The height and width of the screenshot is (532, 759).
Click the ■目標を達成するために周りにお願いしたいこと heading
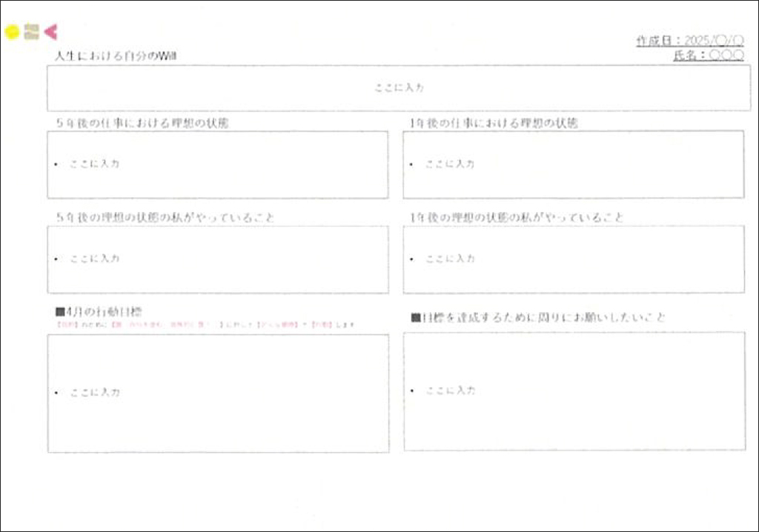pyautogui.click(x=538, y=318)
